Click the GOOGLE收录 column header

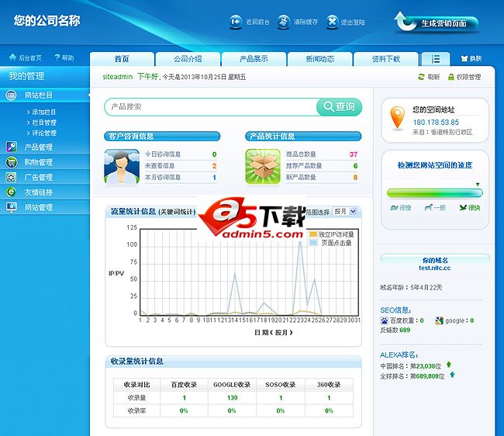(x=232, y=385)
